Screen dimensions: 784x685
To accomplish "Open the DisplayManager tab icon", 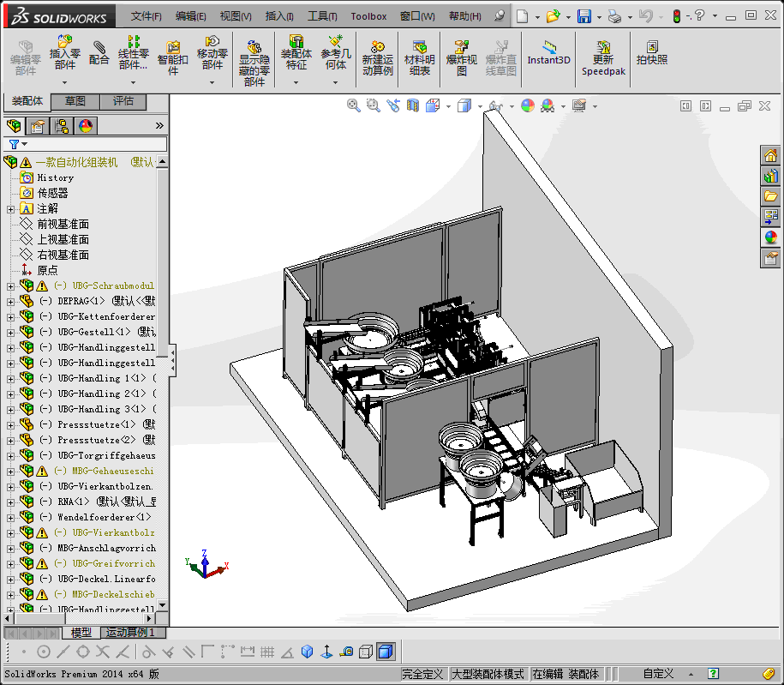I will point(86,125).
